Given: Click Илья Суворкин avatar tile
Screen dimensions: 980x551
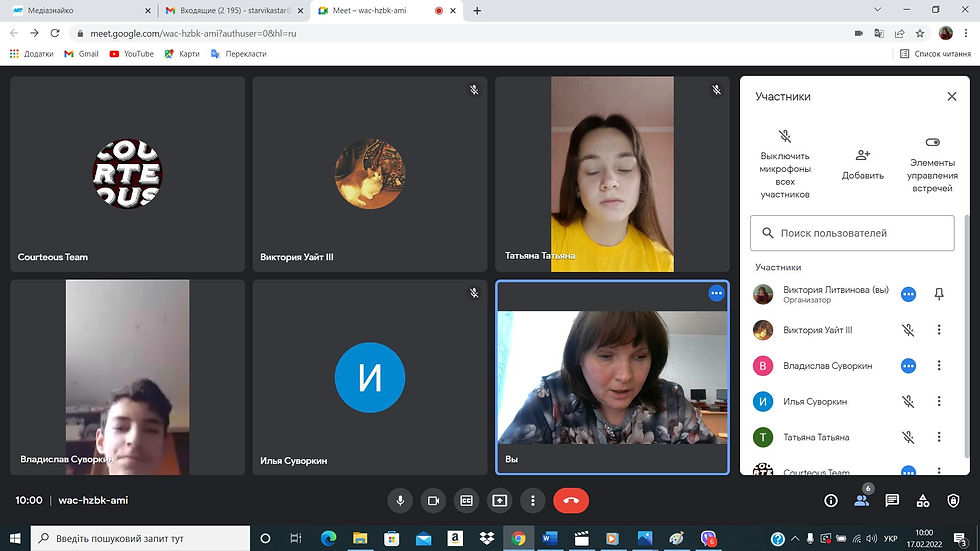Looking at the screenshot, I should tap(370, 377).
